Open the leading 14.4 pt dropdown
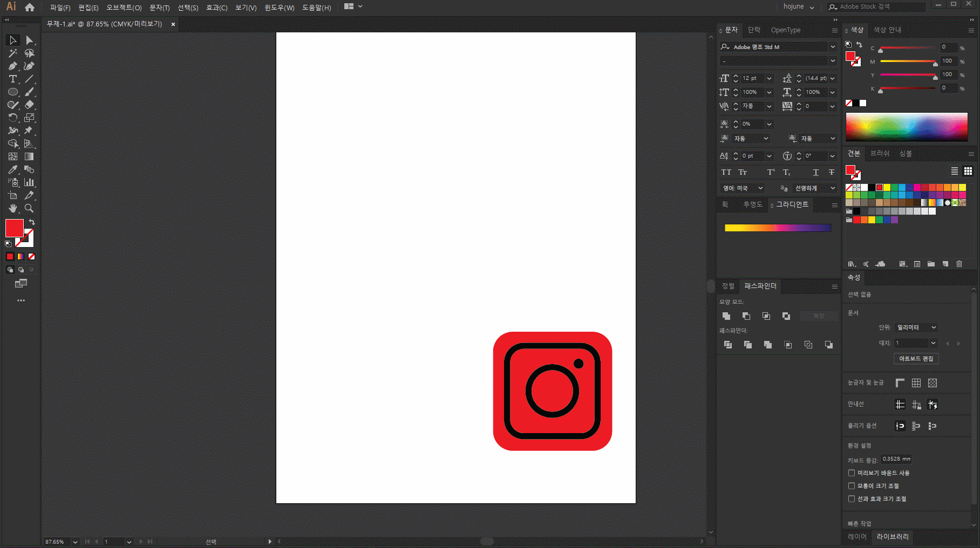The width and height of the screenshot is (980, 548). coord(833,78)
